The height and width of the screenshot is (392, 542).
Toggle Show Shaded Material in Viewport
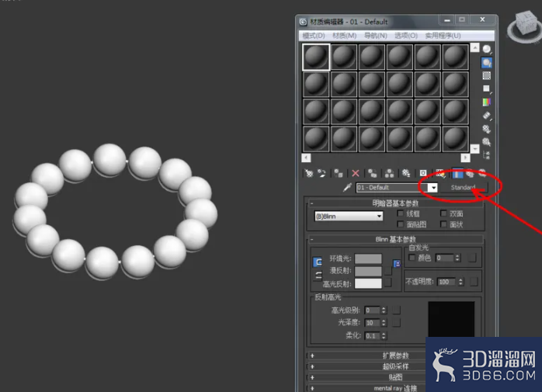440,173
